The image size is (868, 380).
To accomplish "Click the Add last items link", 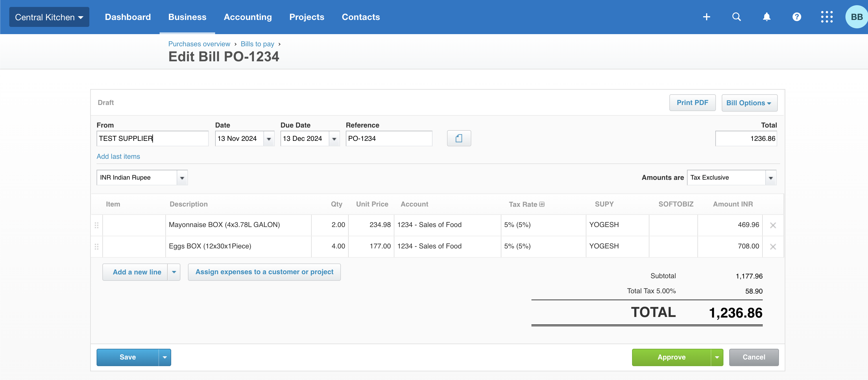I will tap(118, 156).
